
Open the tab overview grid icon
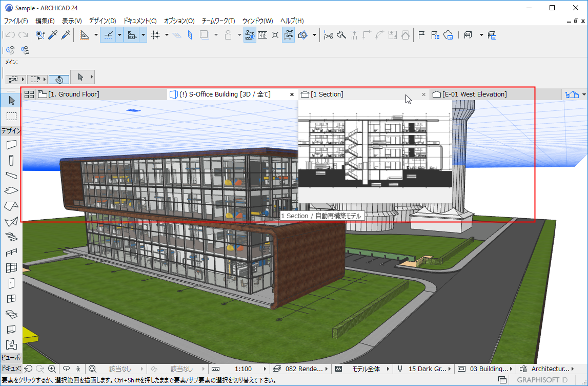point(29,94)
